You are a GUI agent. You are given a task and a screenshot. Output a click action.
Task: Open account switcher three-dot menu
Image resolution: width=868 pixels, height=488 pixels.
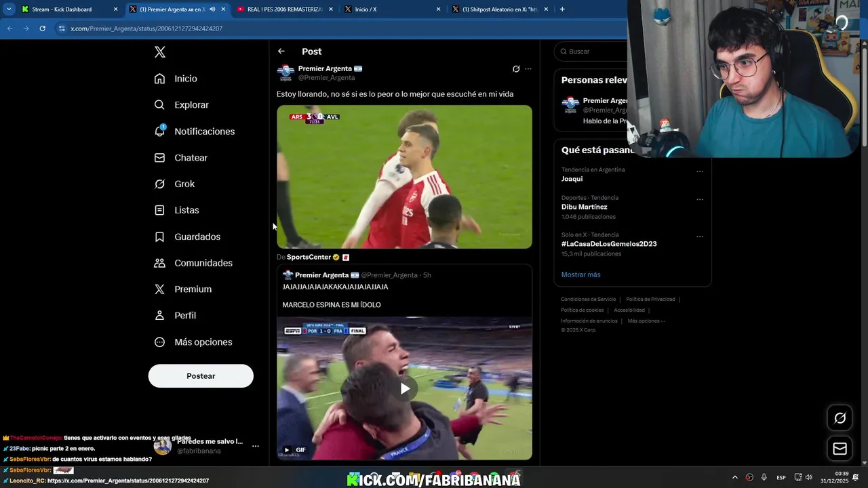coord(256,446)
